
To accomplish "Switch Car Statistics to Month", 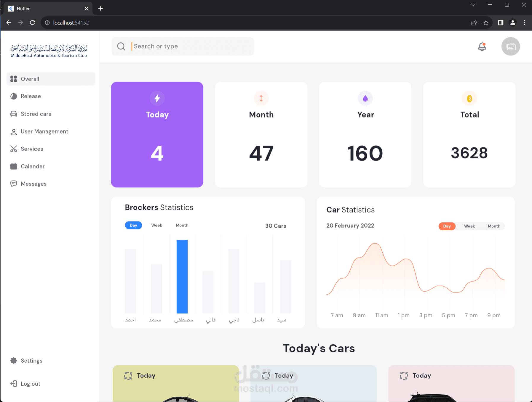I will click(494, 226).
